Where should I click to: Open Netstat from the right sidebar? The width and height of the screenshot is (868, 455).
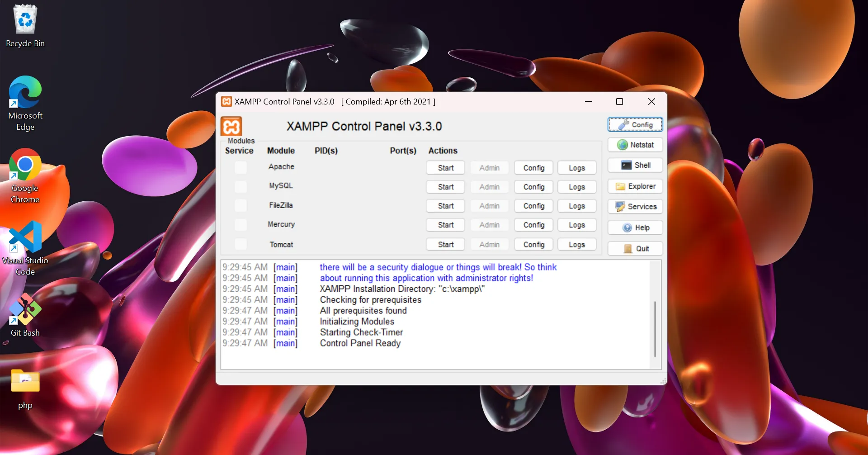(635, 145)
